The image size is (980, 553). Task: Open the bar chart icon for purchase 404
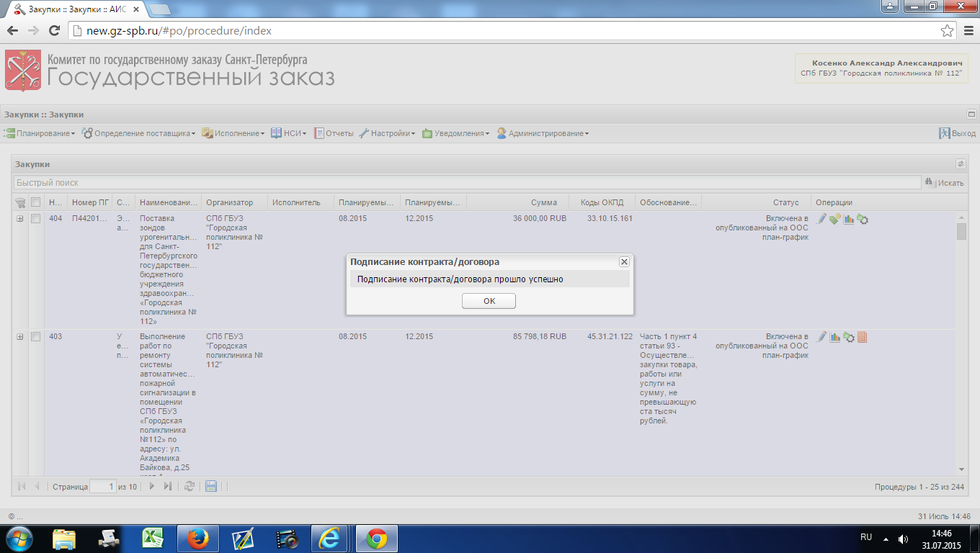click(x=849, y=219)
